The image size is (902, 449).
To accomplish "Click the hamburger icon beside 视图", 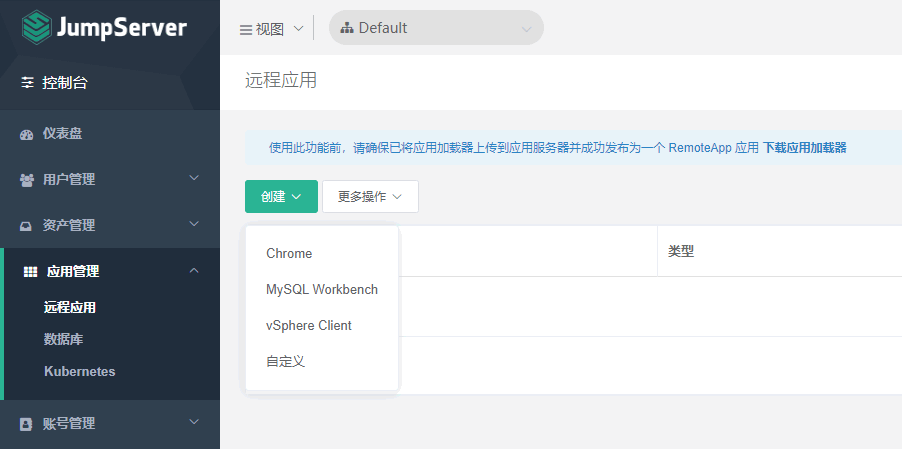I will [x=246, y=29].
